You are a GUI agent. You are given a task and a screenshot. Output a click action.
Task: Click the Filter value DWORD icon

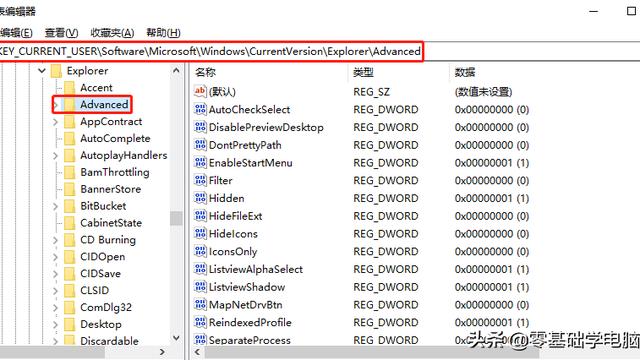200,180
